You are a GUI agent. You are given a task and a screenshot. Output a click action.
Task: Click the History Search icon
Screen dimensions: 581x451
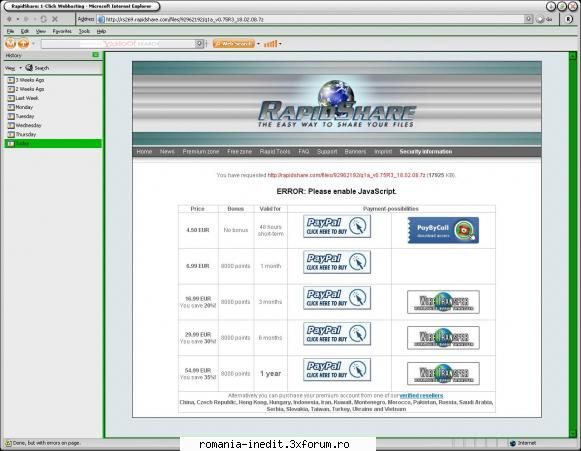click(29, 68)
